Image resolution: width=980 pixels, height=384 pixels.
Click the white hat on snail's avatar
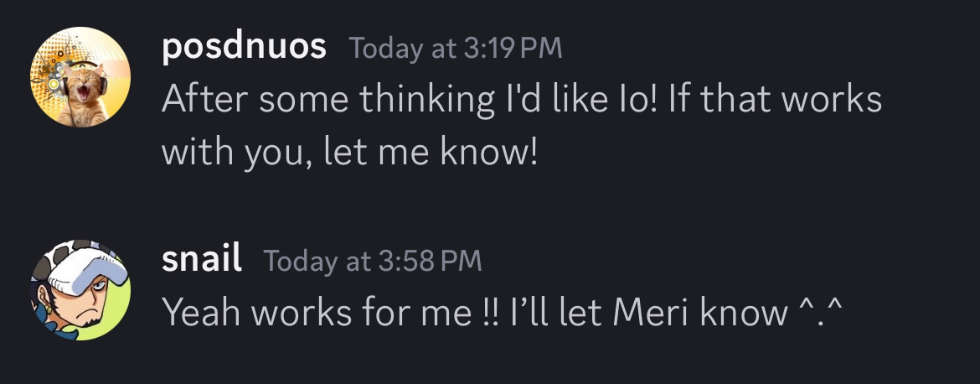click(85, 271)
